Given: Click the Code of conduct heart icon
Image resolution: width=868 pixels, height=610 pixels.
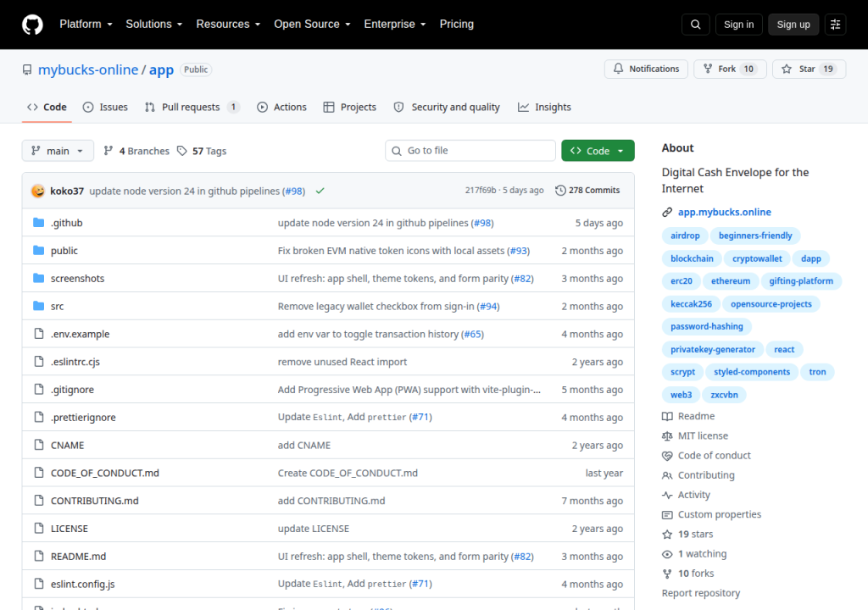Looking at the screenshot, I should click(667, 456).
